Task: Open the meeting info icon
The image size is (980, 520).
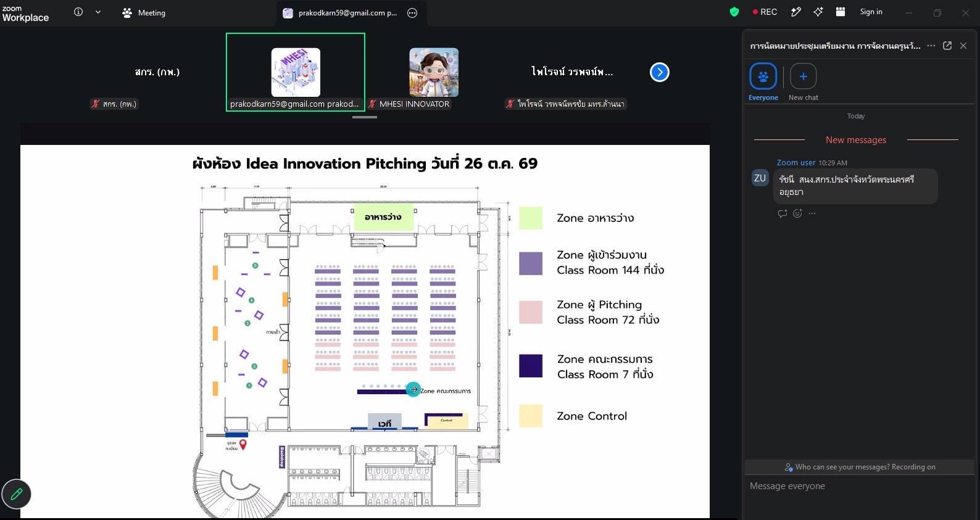Action: tap(78, 12)
